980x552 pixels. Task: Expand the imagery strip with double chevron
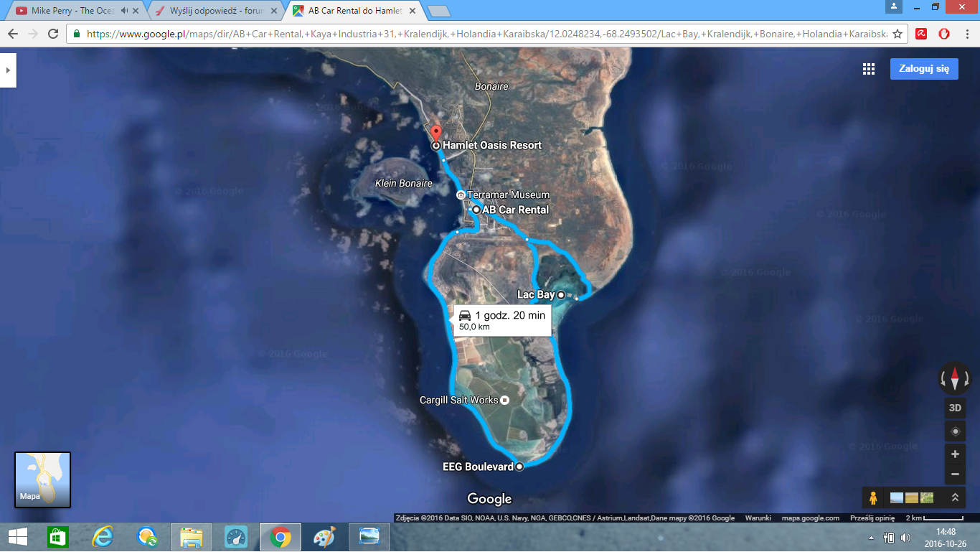point(955,497)
